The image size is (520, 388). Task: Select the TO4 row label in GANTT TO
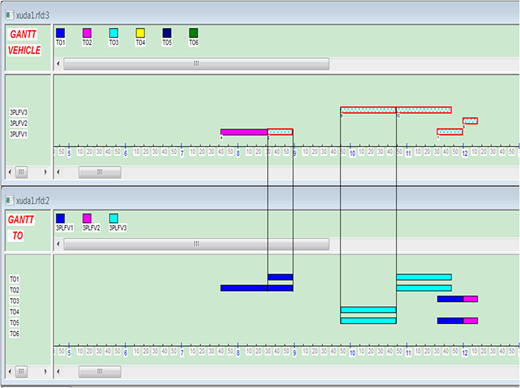(14, 312)
